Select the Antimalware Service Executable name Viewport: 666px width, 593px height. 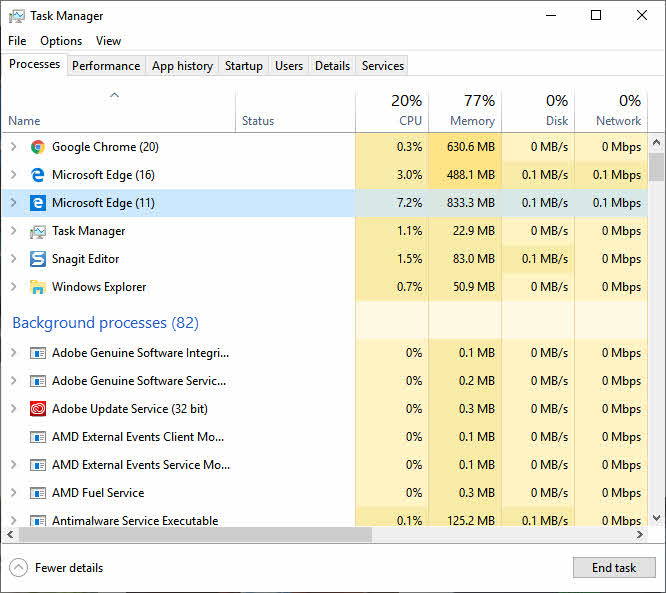(x=135, y=521)
